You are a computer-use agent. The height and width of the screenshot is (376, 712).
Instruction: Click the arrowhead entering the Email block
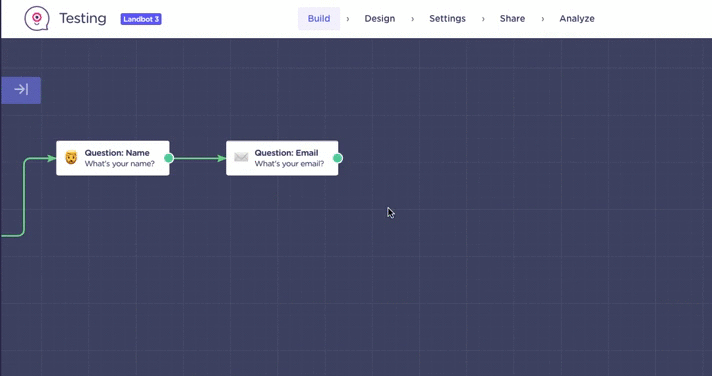pyautogui.click(x=222, y=158)
